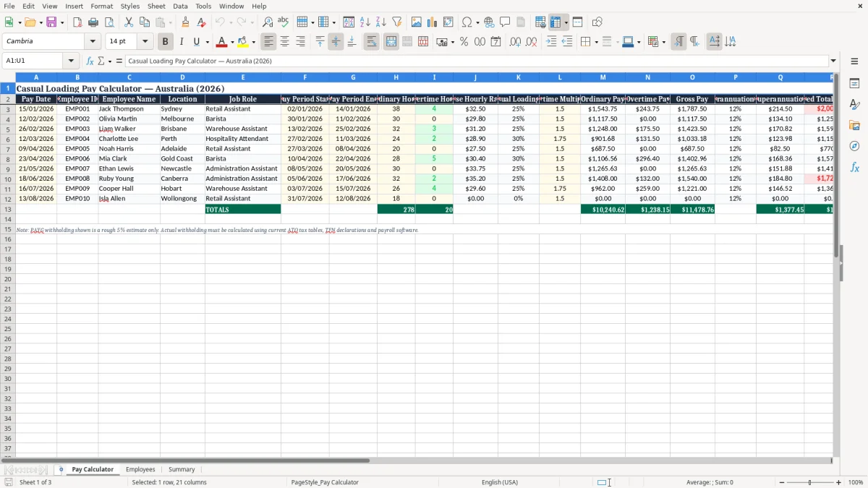The image size is (868, 488).
Task: Insert Hyperlink globe icon
Action: pos(489,22)
